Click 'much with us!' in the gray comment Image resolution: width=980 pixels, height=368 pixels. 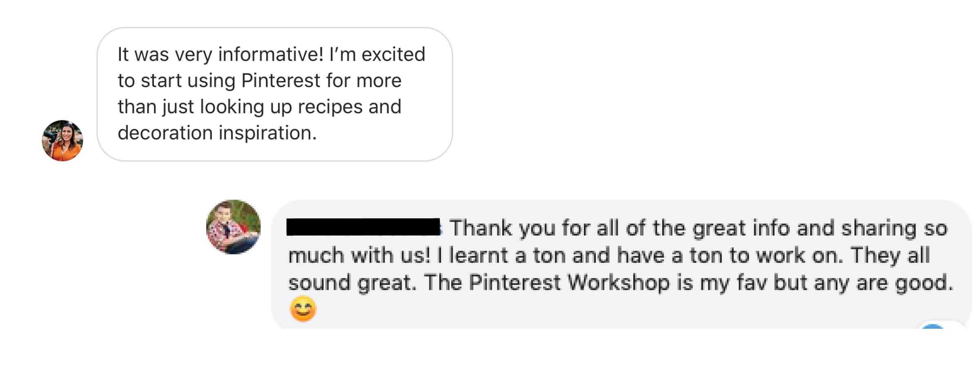tap(359, 256)
